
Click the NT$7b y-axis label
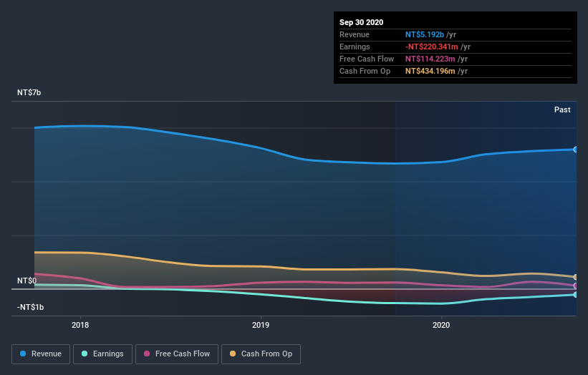[29, 92]
